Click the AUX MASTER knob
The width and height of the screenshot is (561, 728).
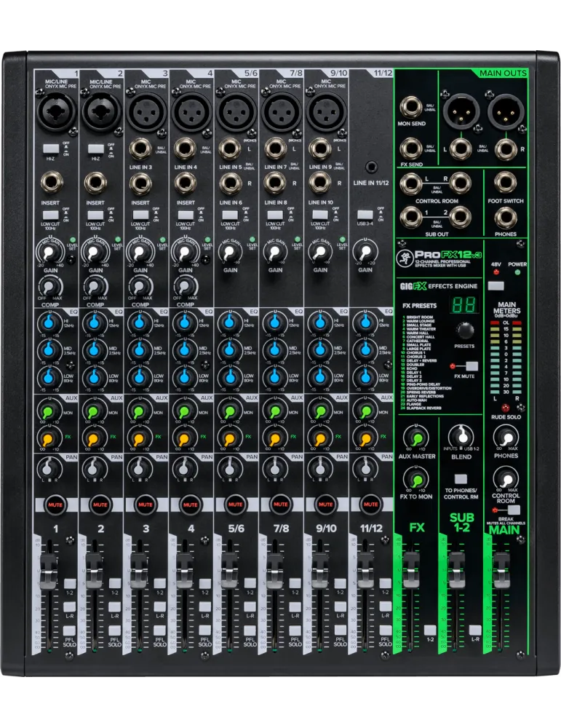(x=417, y=438)
